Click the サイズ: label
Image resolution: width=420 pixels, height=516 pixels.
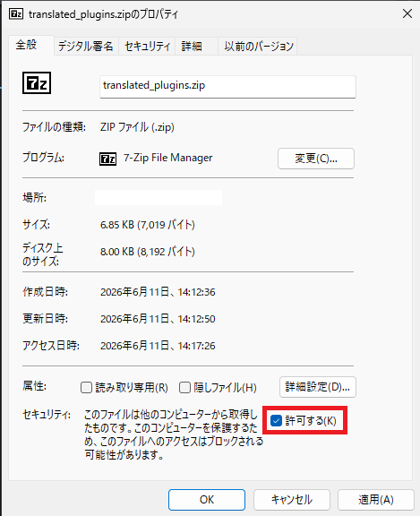[36, 225]
